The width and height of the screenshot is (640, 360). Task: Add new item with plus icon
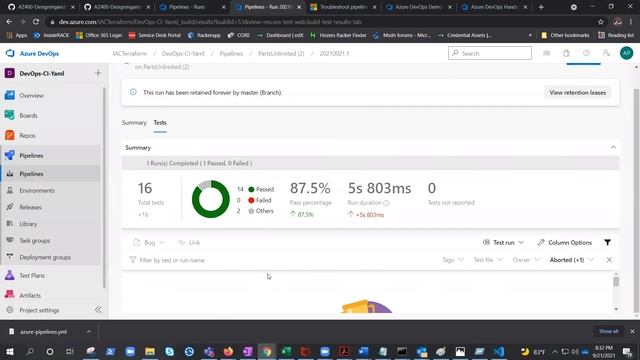click(98, 73)
